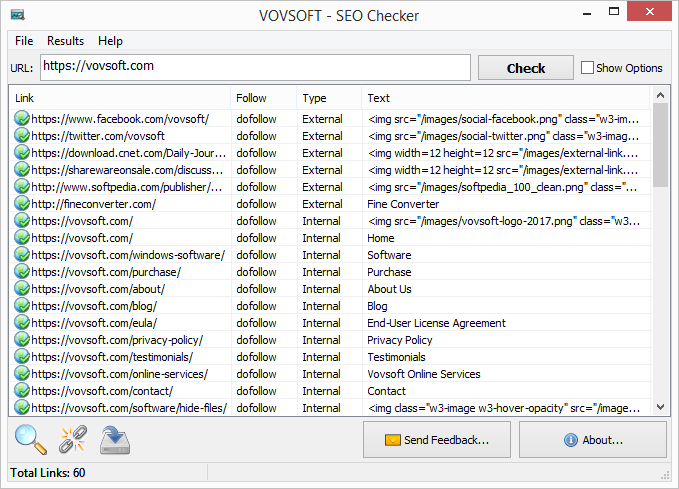
Task: Click the Send Feedback button
Action: coord(436,440)
